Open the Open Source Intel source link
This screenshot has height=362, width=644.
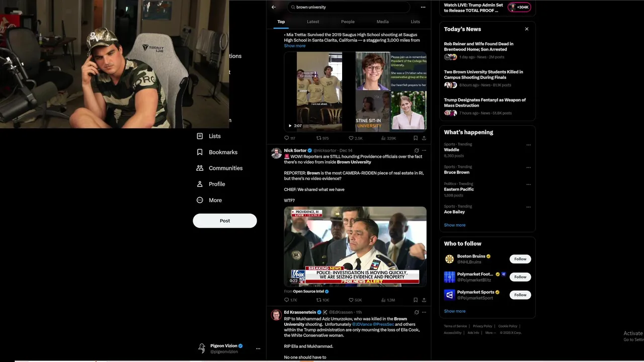(308, 292)
